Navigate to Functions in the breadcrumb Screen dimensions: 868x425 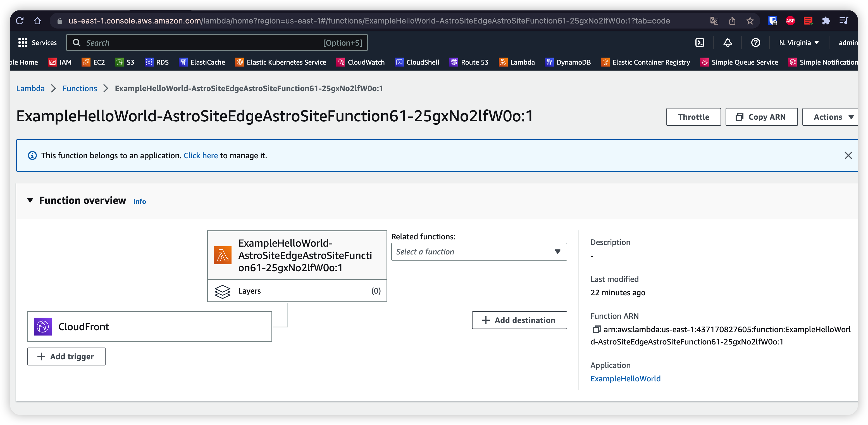80,88
